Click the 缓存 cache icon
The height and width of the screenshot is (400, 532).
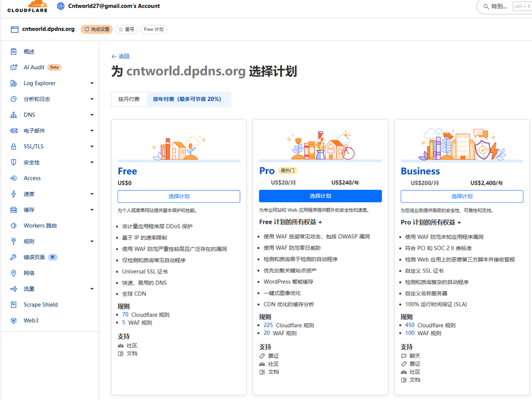click(14, 210)
